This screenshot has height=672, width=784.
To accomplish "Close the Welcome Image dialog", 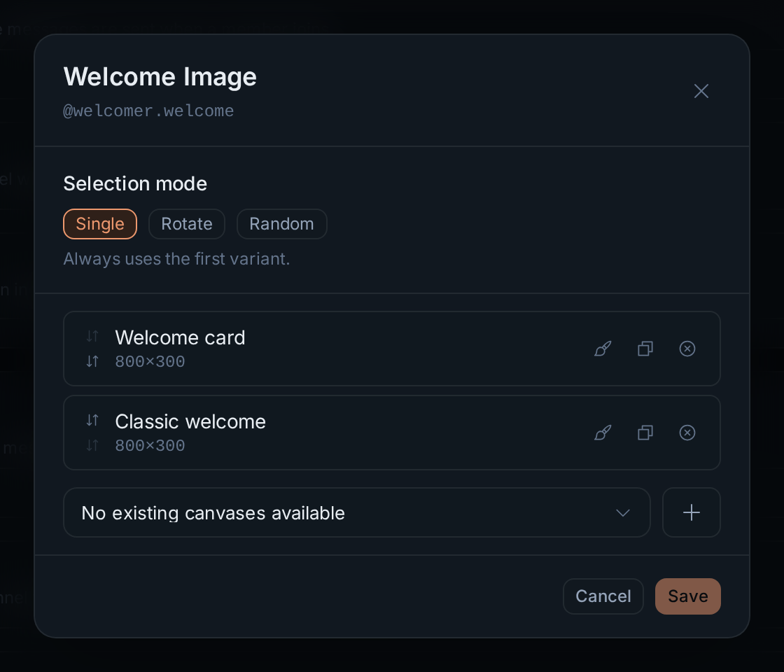I will (701, 91).
